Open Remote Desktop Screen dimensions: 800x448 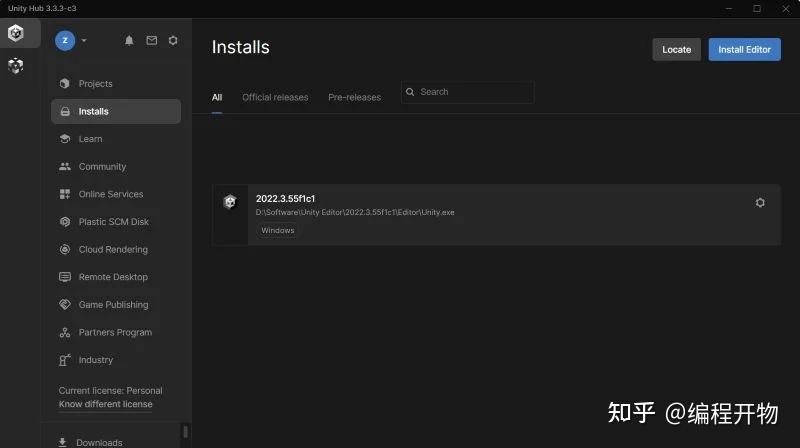point(116,277)
